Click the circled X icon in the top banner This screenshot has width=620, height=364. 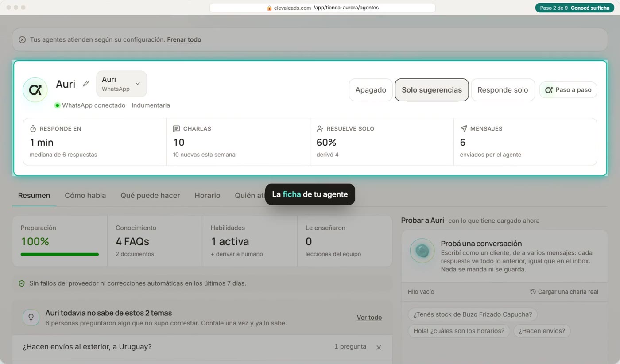point(22,39)
